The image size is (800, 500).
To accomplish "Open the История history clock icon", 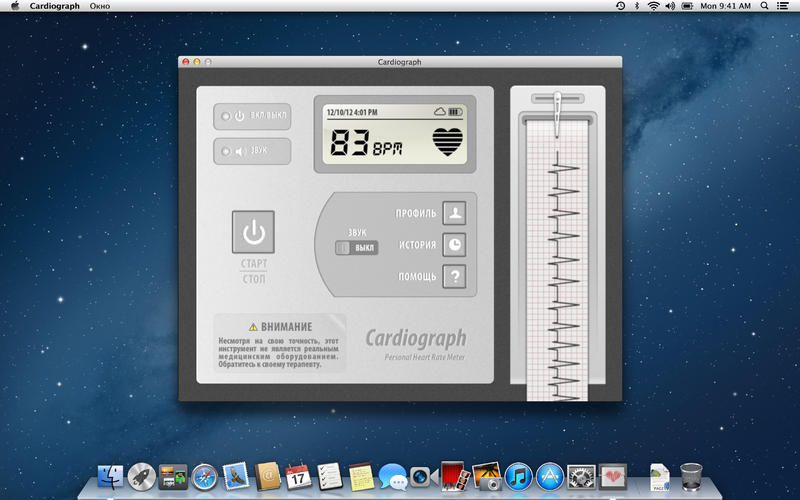I will pyautogui.click(x=454, y=244).
